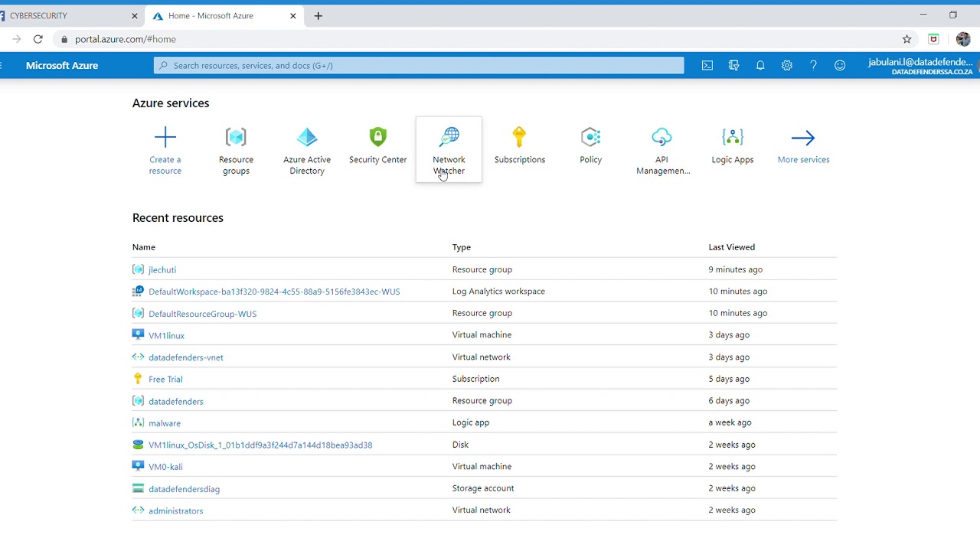Open VM1linux_OsDisk disk resource
This screenshot has height=551, width=980.
(x=260, y=445)
